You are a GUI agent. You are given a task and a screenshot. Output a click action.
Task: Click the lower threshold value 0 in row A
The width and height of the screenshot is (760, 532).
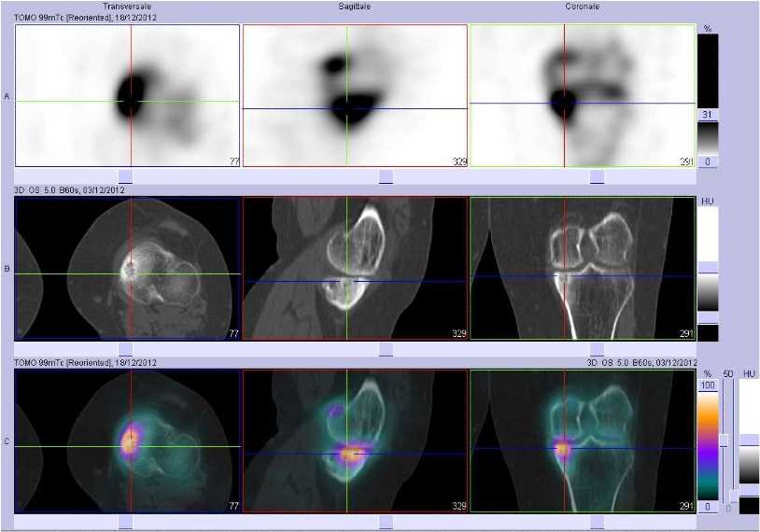click(x=707, y=161)
